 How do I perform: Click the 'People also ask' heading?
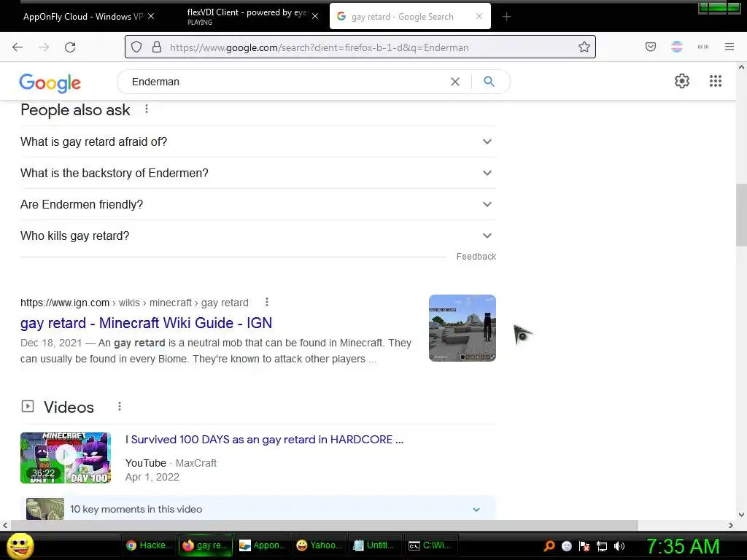click(75, 110)
